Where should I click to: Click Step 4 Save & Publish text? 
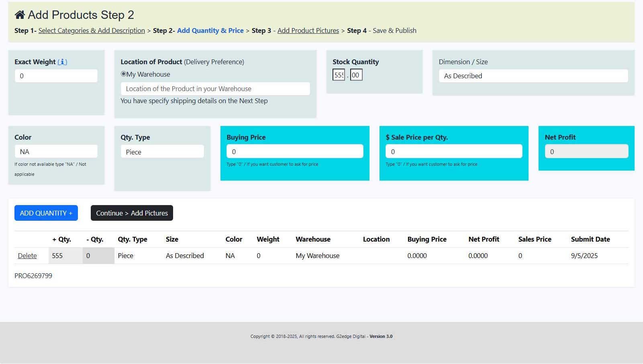pyautogui.click(x=382, y=31)
